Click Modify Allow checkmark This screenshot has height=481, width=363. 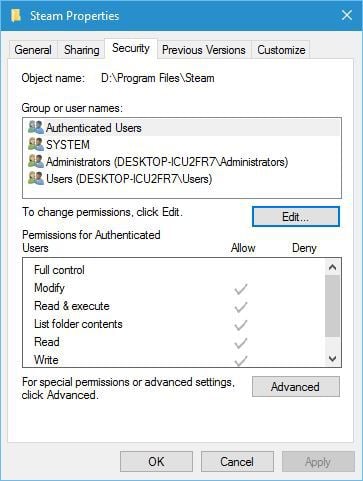pos(241,289)
